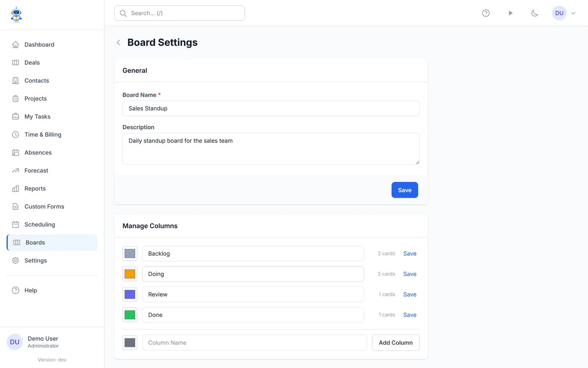Click the My Tasks briefcase icon
Viewport: 588px width, 368px height.
[x=15, y=117]
